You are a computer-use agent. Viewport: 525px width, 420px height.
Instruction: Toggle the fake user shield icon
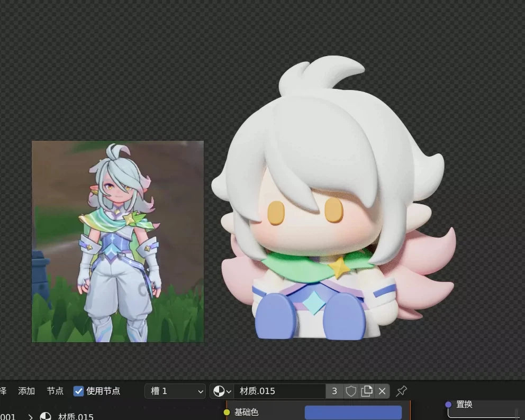[350, 391]
